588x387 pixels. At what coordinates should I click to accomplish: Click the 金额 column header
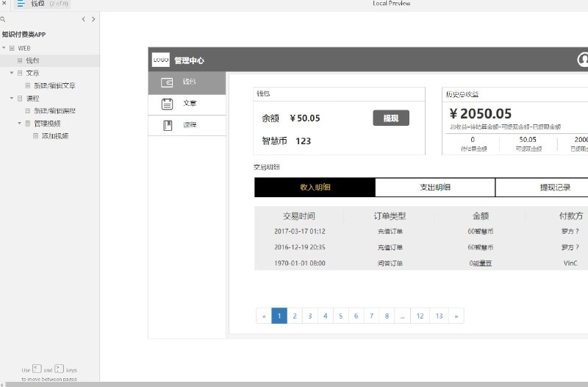coord(481,216)
